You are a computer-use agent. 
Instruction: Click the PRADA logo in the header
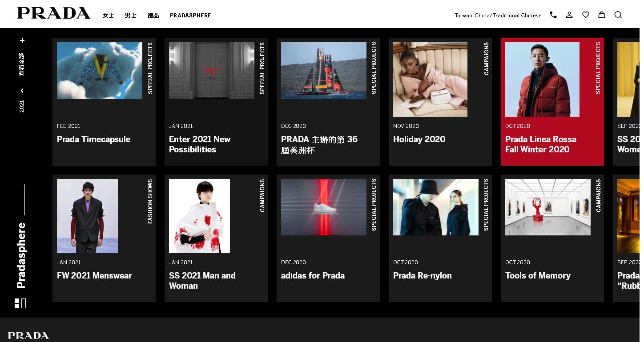[x=53, y=13]
